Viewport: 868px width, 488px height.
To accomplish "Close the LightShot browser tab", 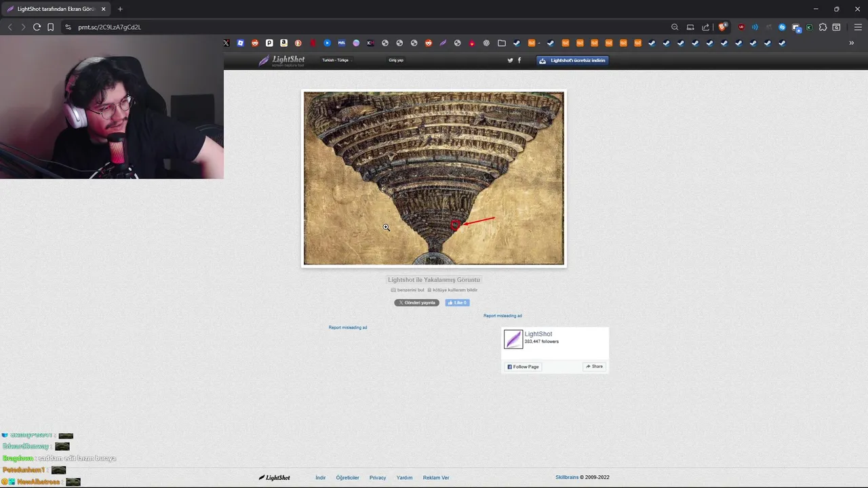I will point(104,9).
